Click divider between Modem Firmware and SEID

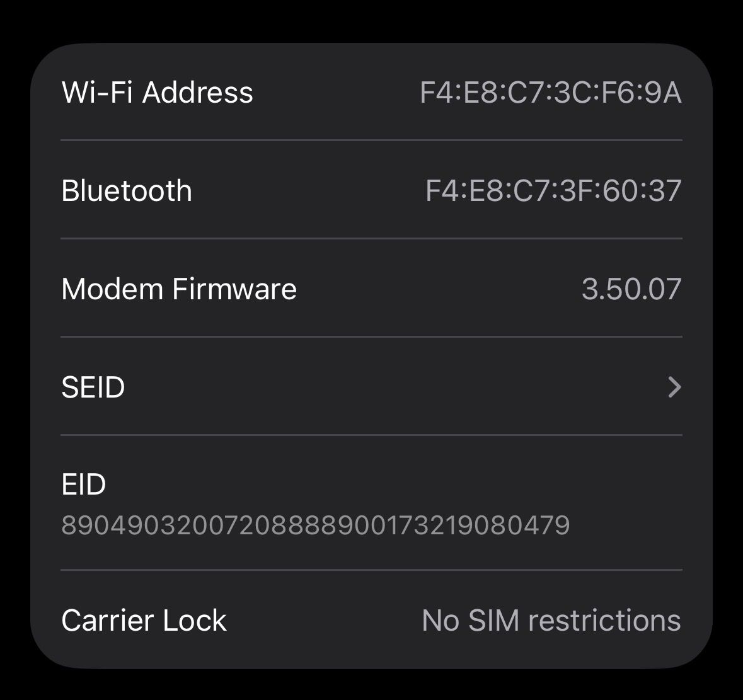(372, 337)
